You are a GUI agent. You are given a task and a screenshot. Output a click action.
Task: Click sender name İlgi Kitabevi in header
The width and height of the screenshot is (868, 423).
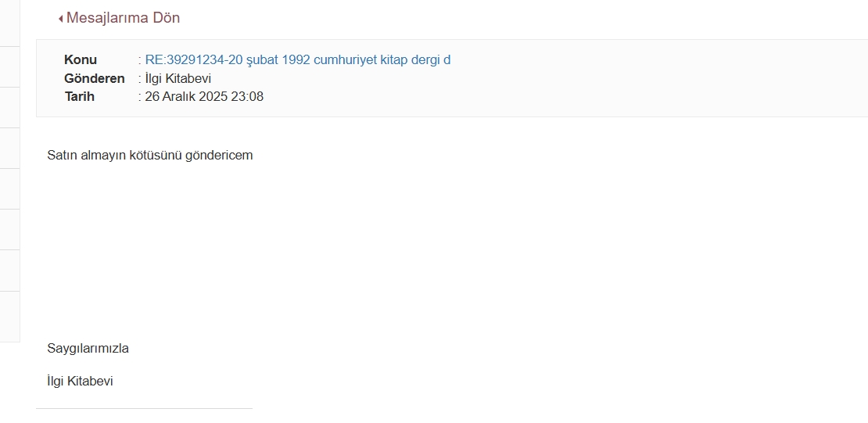click(x=178, y=79)
